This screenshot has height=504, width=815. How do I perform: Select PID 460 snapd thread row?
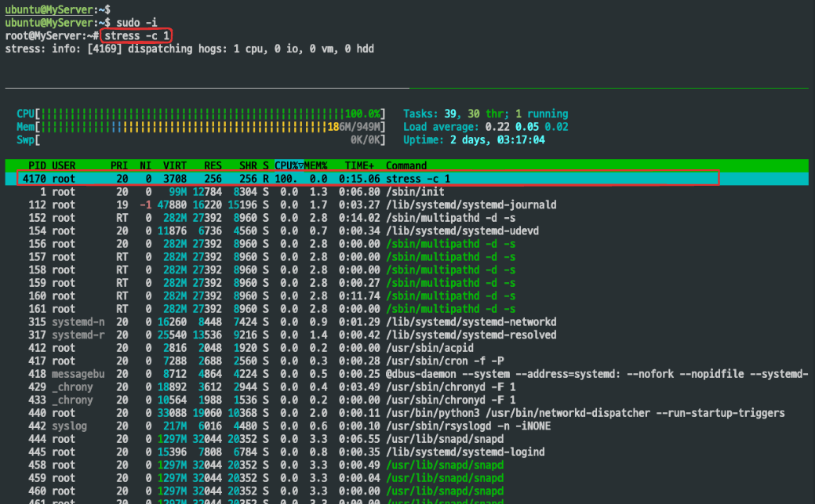(x=407, y=491)
